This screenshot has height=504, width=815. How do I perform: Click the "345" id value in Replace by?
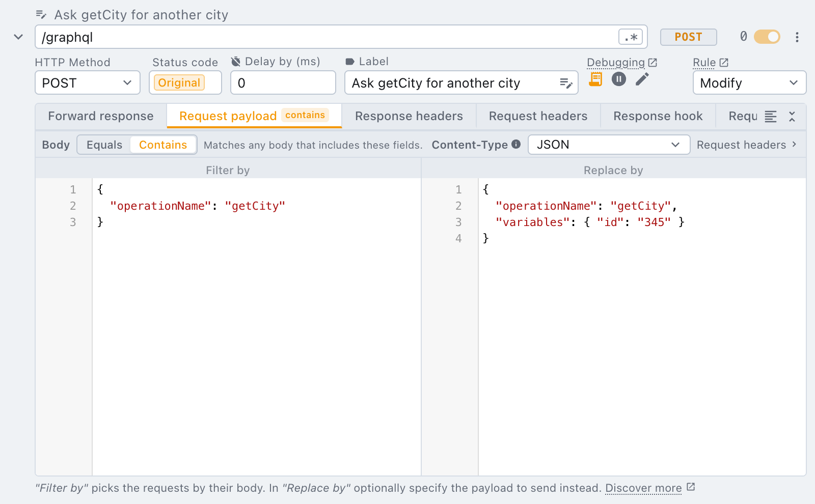(x=654, y=222)
